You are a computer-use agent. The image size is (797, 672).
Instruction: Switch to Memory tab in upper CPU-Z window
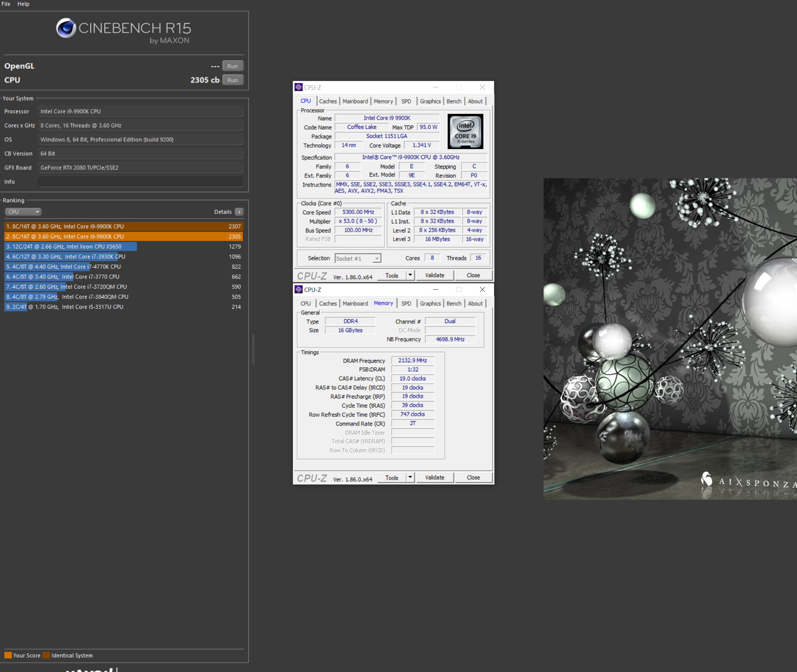(x=383, y=101)
